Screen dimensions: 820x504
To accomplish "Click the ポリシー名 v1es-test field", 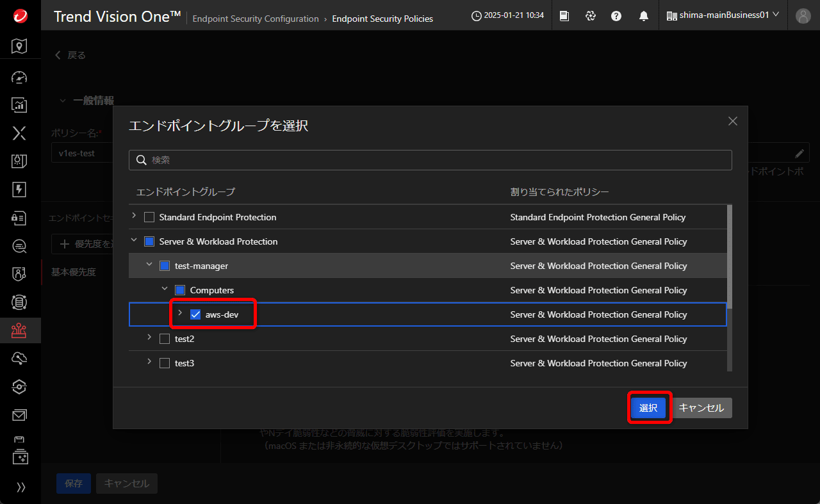I will 82,154.
